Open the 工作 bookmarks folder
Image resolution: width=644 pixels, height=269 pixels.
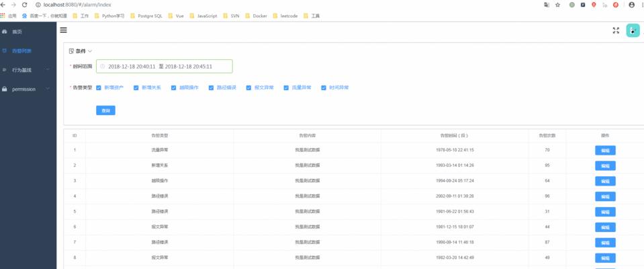[81, 16]
